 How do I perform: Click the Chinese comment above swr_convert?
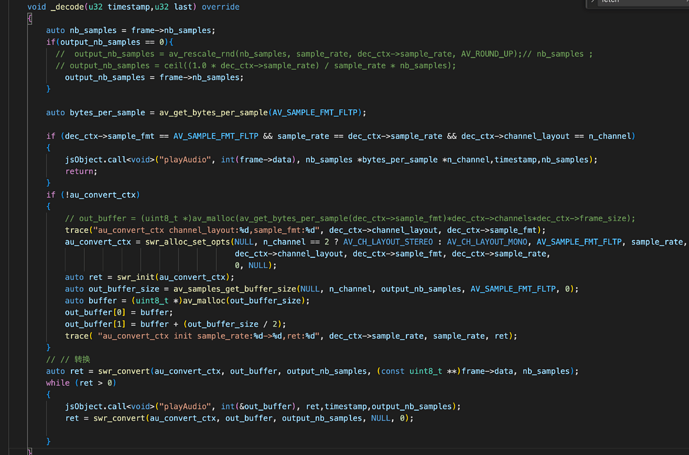click(68, 360)
